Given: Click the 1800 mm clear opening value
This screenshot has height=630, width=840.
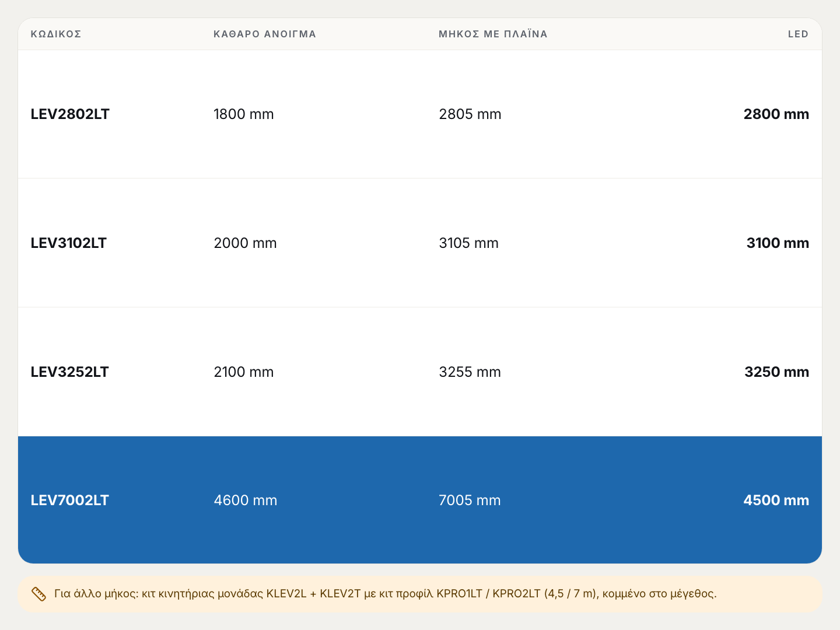Looking at the screenshot, I should point(244,114).
